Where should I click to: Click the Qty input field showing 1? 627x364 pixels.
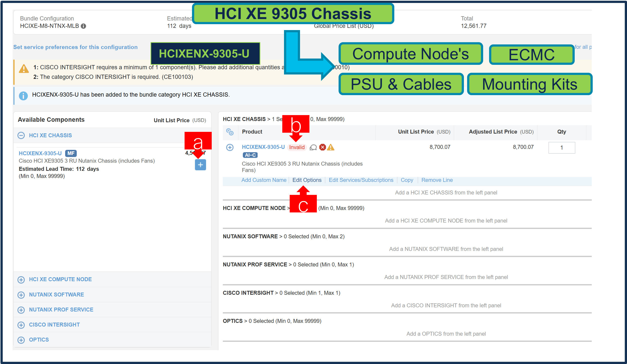tap(562, 148)
